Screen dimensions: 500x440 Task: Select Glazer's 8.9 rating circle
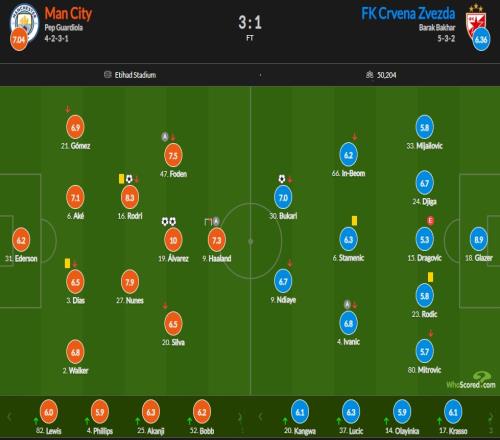click(479, 239)
